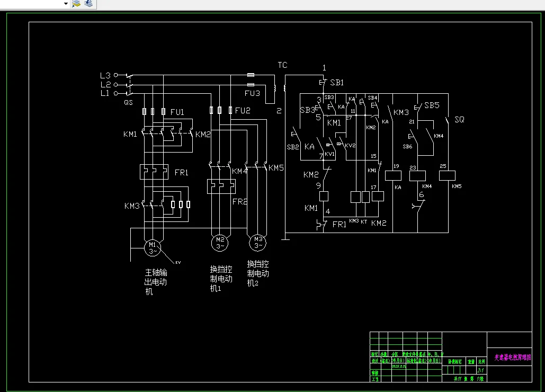The width and height of the screenshot is (545, 392).
Task: Select the KT timer coil label
Action: click(x=364, y=222)
